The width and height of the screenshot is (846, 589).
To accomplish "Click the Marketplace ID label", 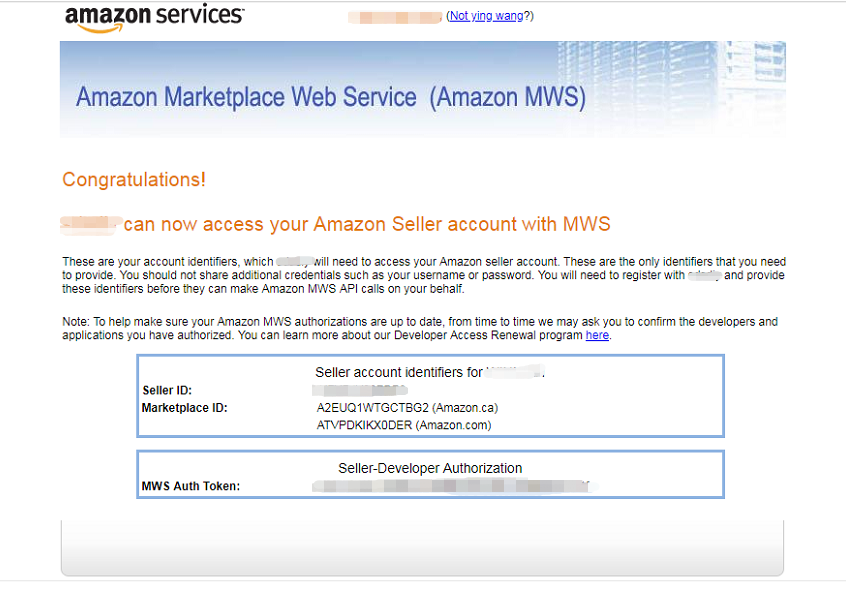I will coord(185,408).
